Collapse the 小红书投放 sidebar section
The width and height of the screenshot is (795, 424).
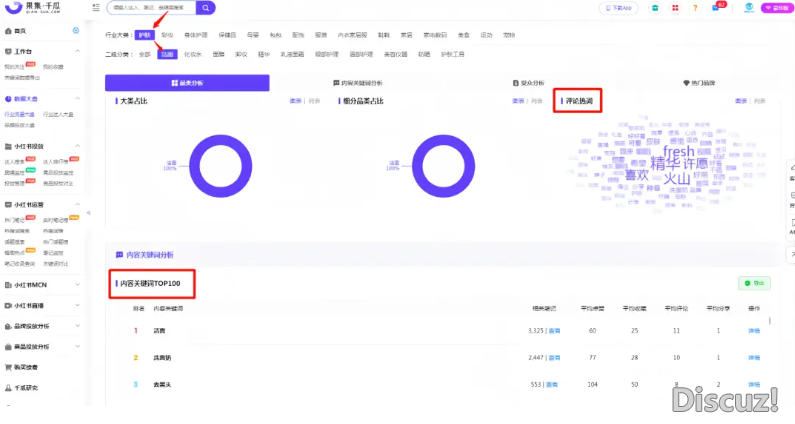[x=78, y=146]
